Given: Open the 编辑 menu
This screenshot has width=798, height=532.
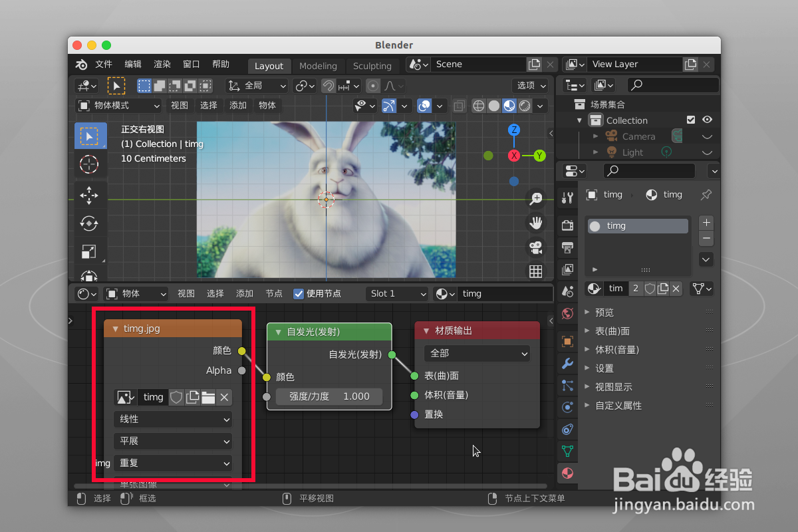Looking at the screenshot, I should [133, 65].
